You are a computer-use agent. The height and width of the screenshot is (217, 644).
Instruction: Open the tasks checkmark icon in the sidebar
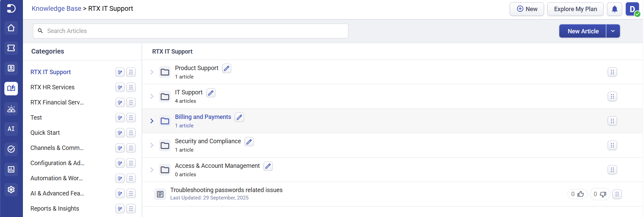tap(11, 149)
